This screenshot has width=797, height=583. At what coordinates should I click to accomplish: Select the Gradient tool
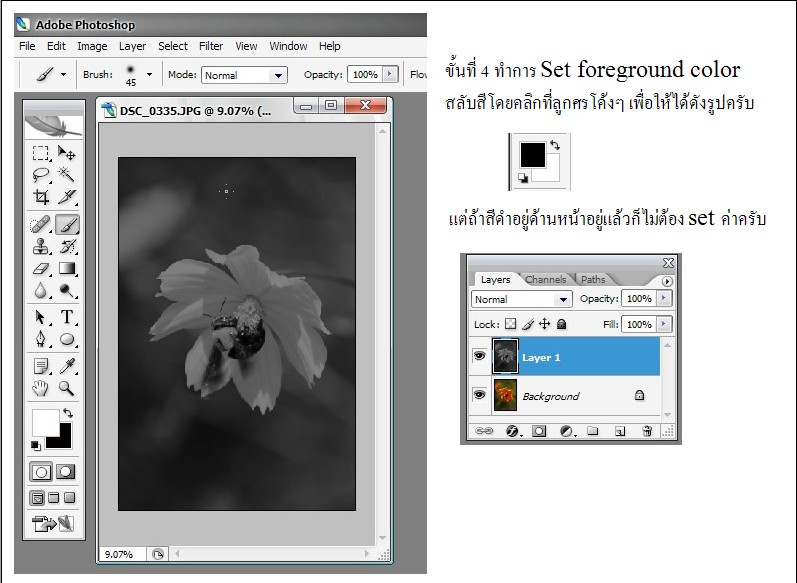[x=67, y=268]
